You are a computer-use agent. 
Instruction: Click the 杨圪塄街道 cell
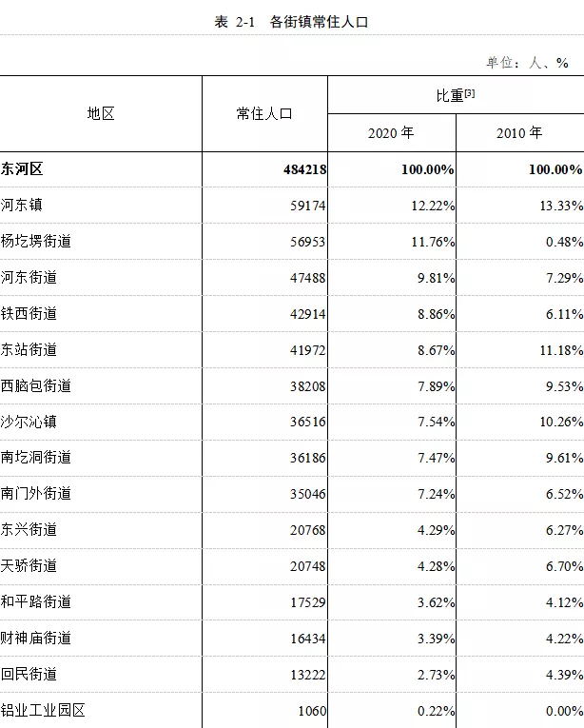coord(36,242)
